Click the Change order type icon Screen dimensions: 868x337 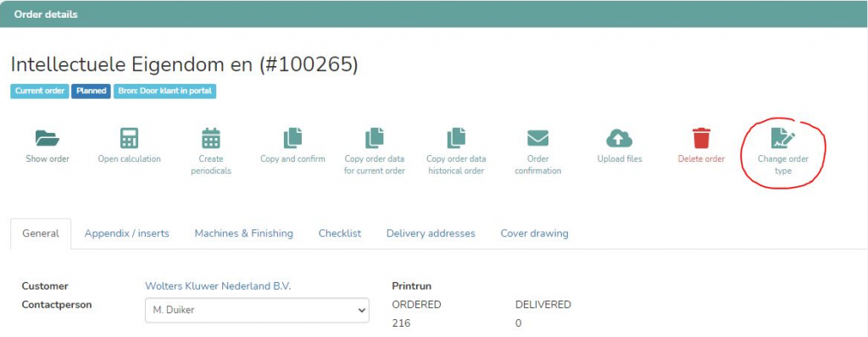coord(783,138)
